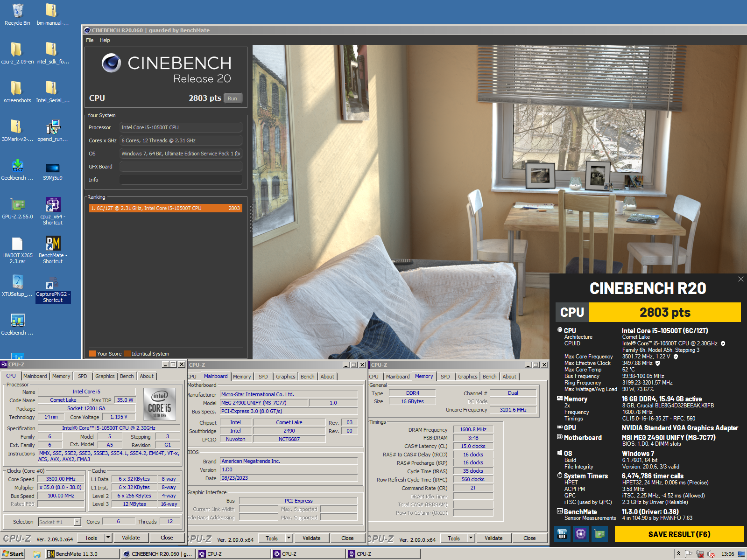Open Memory tab in left CPU-Z window
Screen dimensions: 747x560
click(61, 376)
